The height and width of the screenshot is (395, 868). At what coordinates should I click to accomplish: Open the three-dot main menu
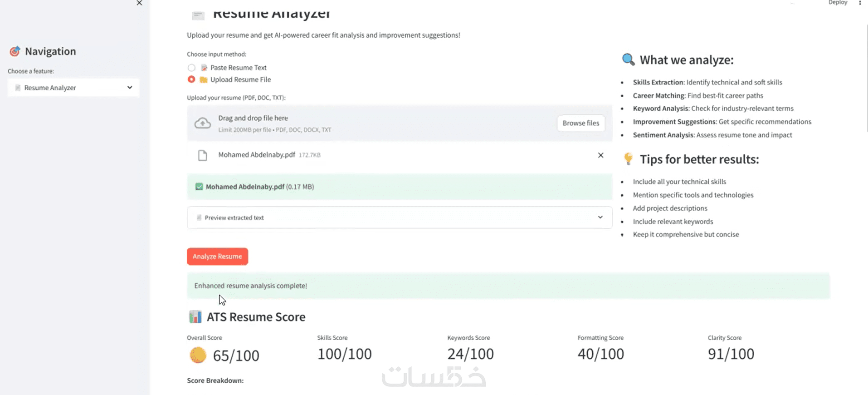860,3
